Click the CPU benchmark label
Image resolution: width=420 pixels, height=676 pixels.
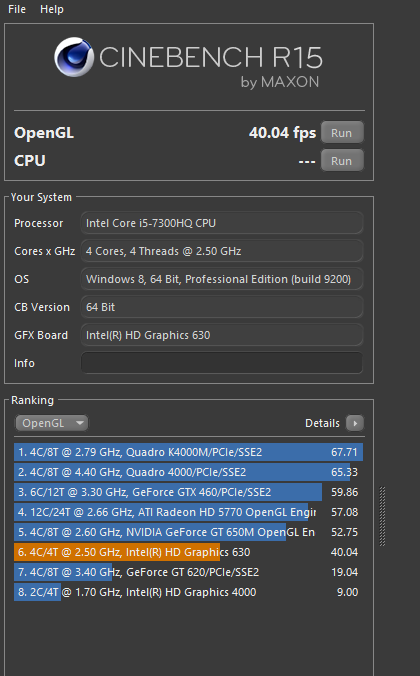(x=30, y=161)
